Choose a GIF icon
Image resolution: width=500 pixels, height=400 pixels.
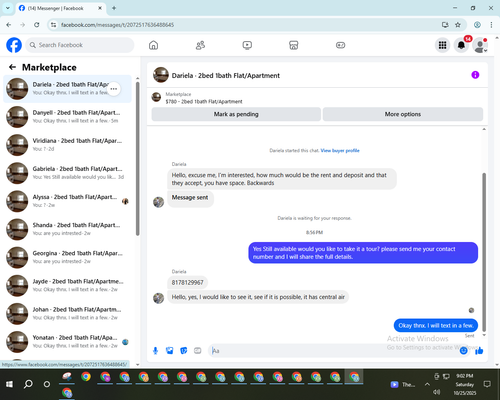pyautogui.click(x=198, y=351)
